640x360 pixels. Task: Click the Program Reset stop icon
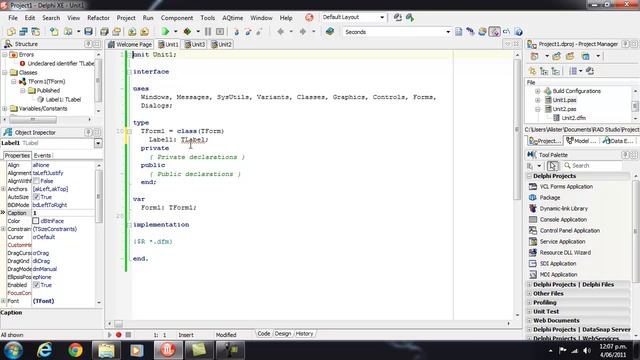tap(220, 31)
